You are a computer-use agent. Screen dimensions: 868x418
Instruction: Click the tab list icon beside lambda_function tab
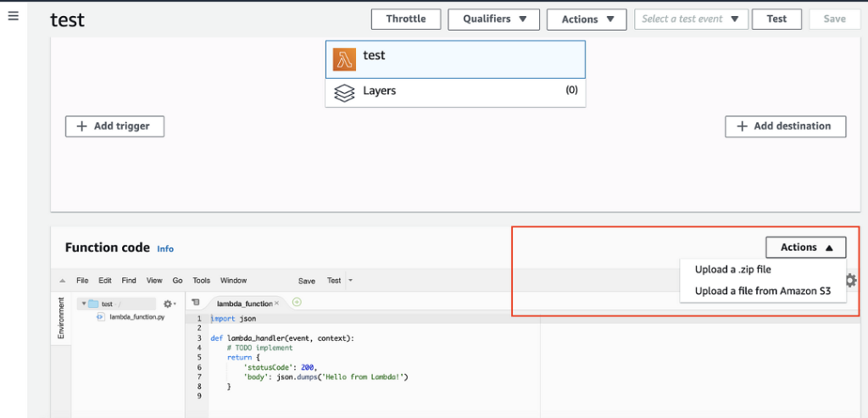(x=196, y=303)
